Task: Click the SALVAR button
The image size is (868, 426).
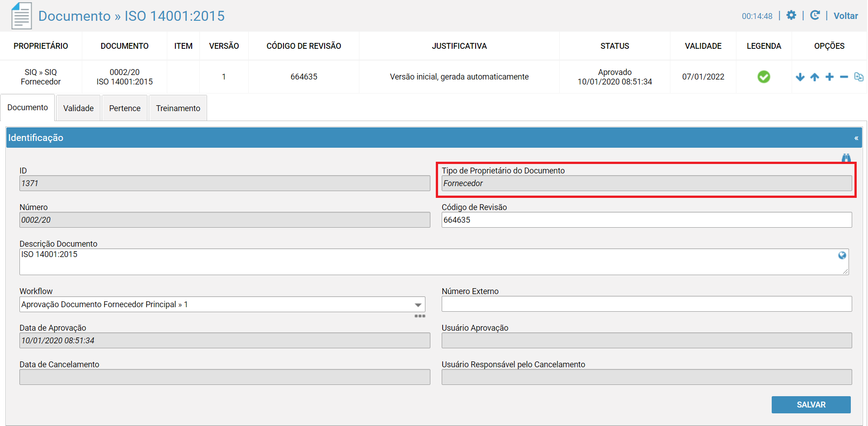Action: (811, 405)
